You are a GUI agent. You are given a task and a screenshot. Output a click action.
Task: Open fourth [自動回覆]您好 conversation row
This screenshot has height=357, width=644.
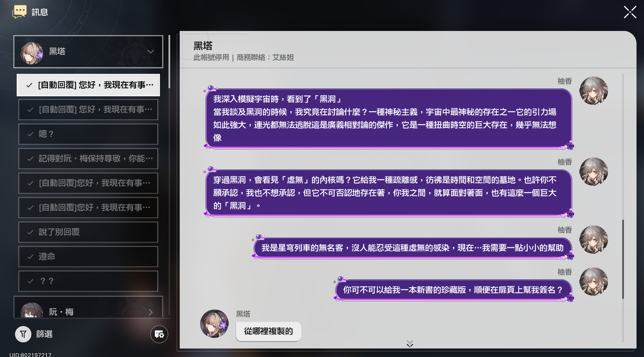click(x=88, y=208)
